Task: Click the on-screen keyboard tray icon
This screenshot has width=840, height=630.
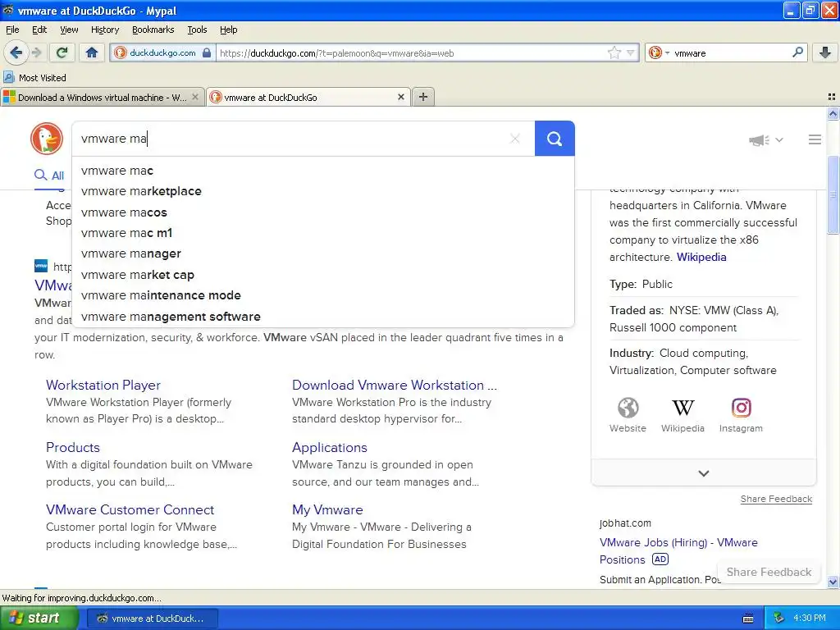Action: pyautogui.click(x=748, y=619)
